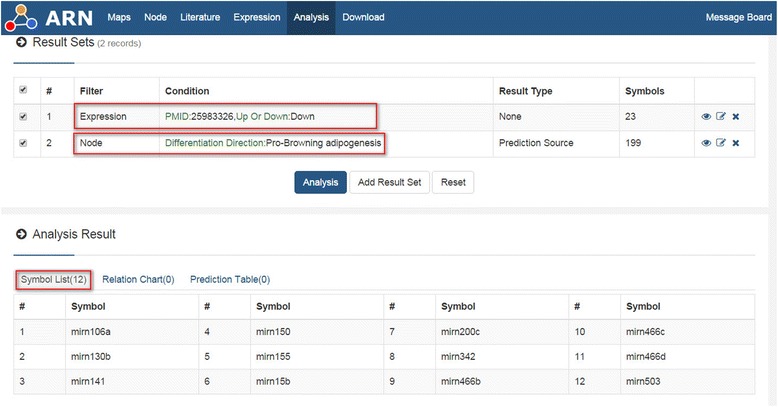The image size is (778, 407).
Task: Click the Add Result Set button
Action: (389, 183)
